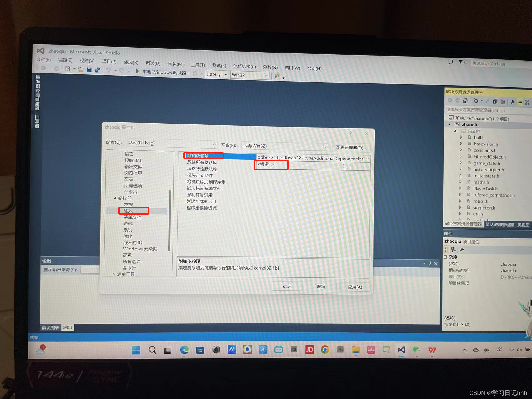Open Google Chrome from the taskbar
This screenshot has height=399, width=532.
click(325, 349)
